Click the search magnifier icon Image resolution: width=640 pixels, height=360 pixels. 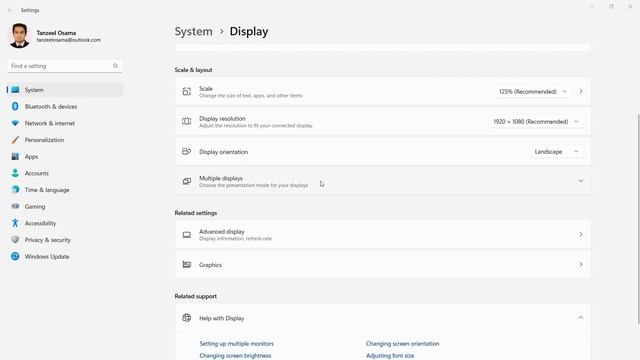[x=116, y=66]
